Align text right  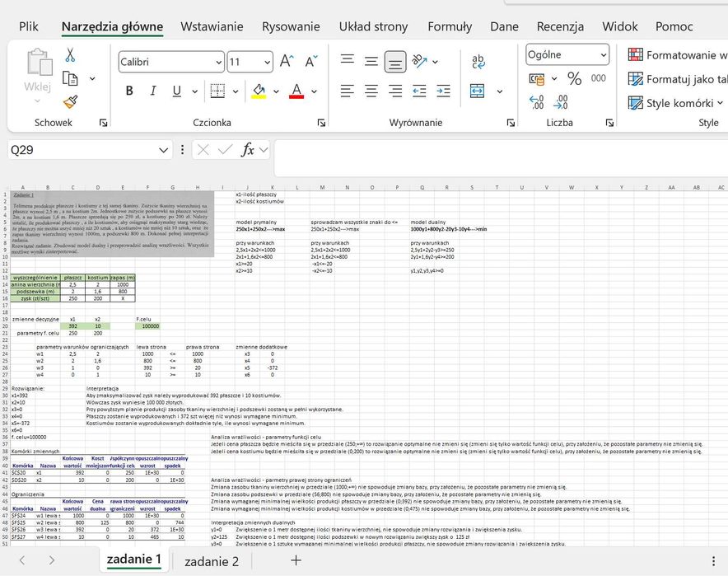[x=395, y=91]
